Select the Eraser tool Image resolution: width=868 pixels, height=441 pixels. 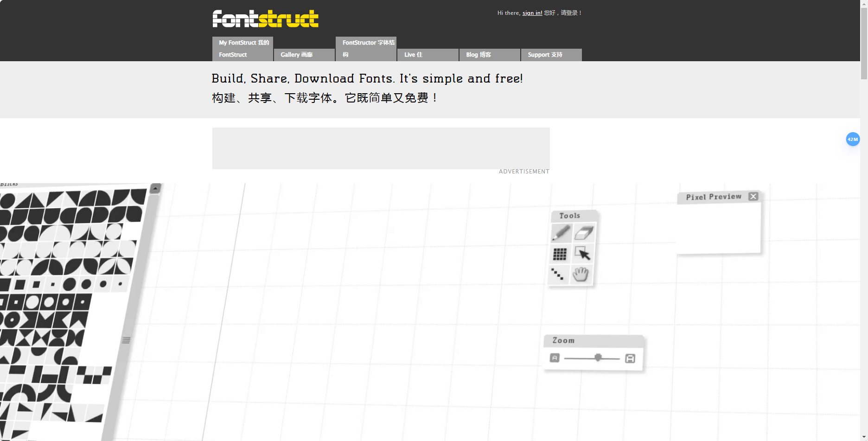pyautogui.click(x=584, y=232)
